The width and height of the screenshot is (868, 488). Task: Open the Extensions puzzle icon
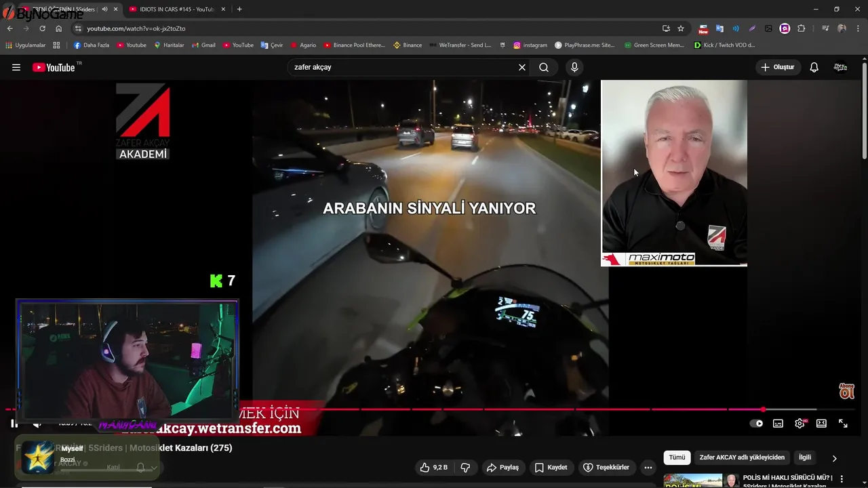click(x=802, y=28)
